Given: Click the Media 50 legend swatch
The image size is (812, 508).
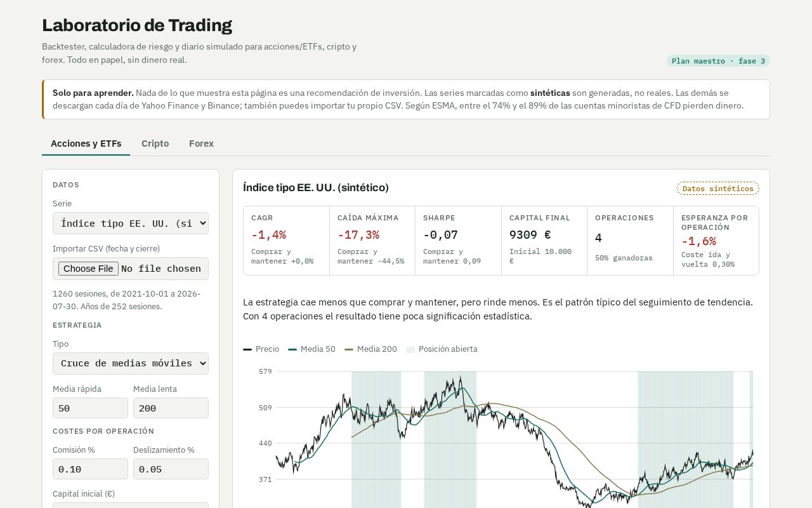Looking at the screenshot, I should click(292, 349).
